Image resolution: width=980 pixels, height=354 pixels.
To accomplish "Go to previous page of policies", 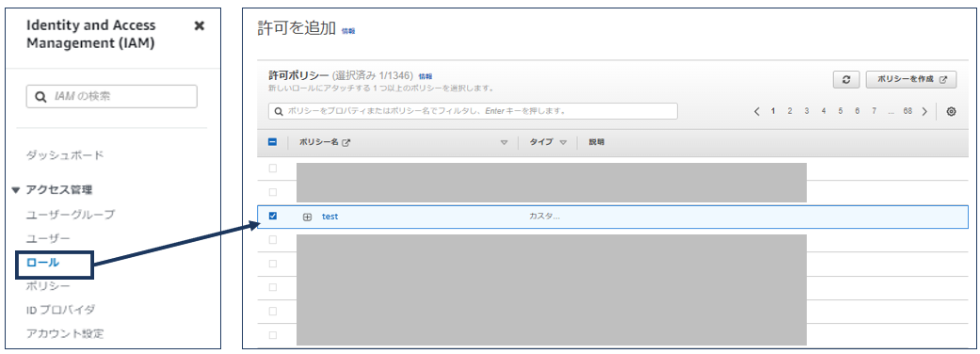I will (757, 111).
